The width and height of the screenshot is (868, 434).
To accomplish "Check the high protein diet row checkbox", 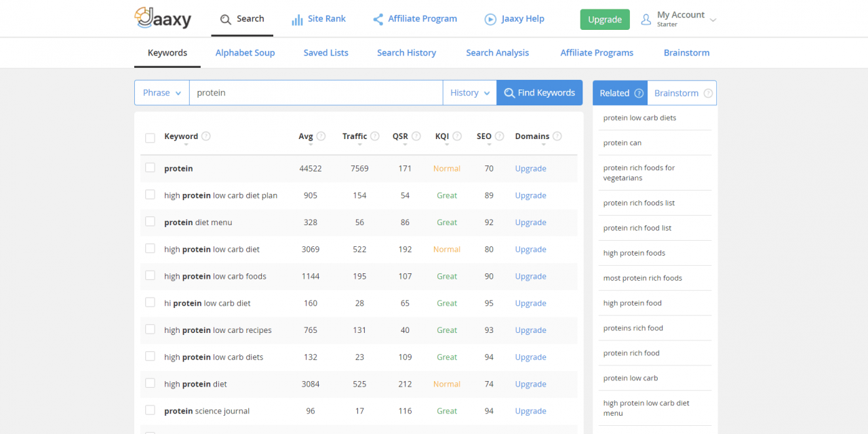I will click(150, 384).
